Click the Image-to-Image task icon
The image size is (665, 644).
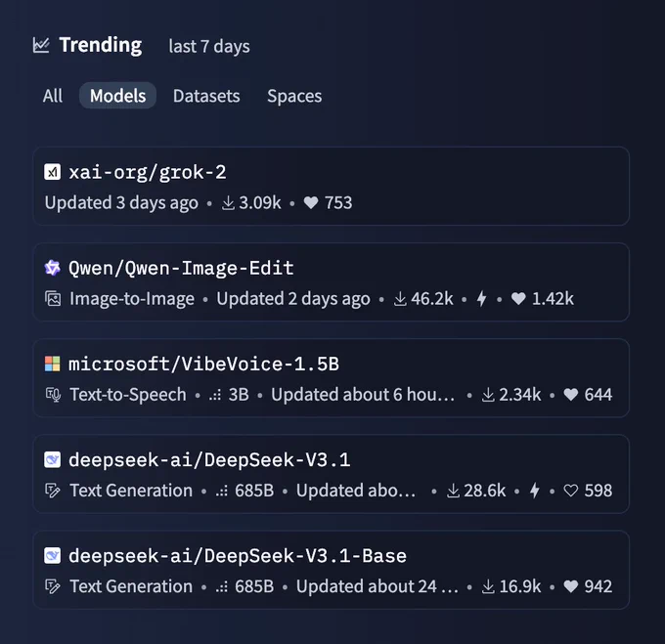point(53,299)
